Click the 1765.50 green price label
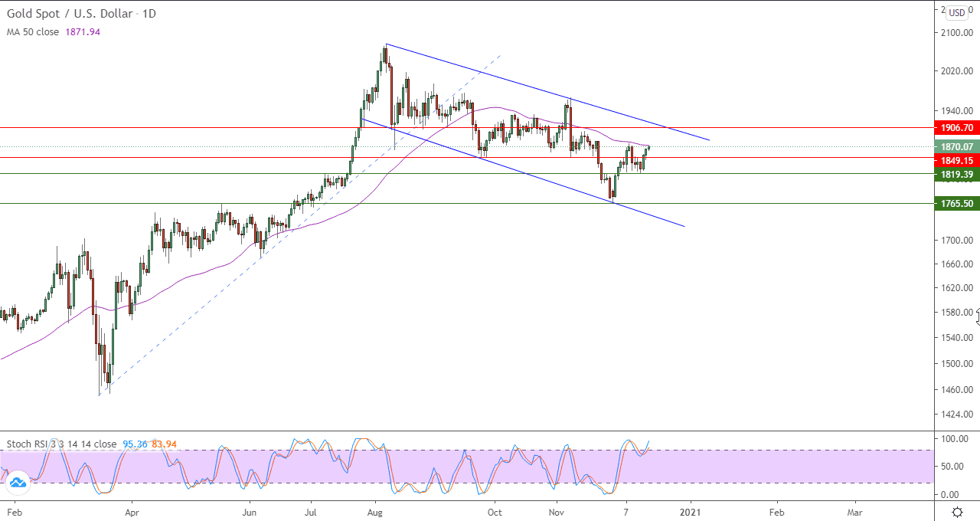 (x=957, y=203)
